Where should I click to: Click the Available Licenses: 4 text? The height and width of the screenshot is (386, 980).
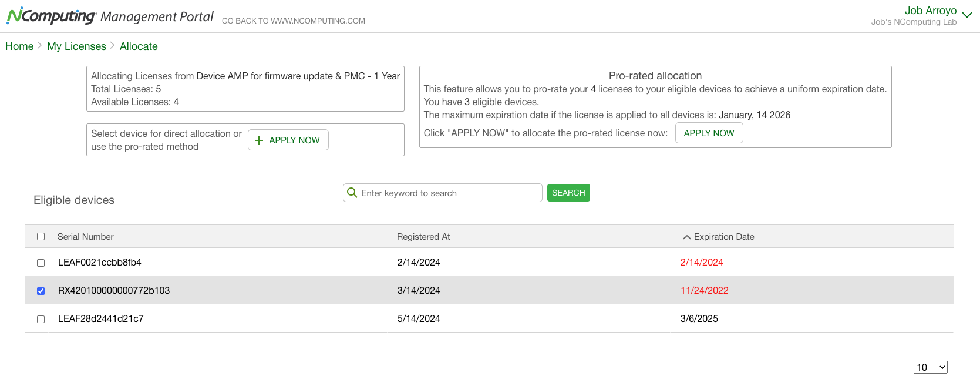135,102
